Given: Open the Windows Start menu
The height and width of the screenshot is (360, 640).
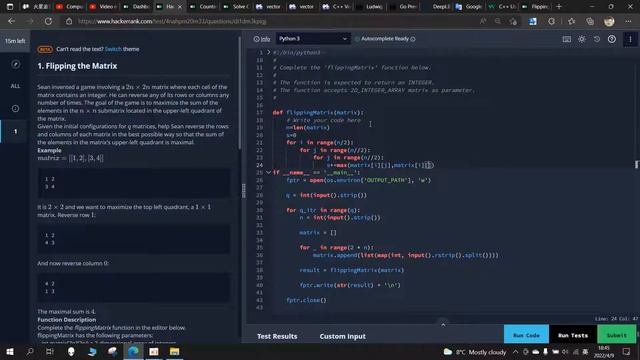Looking at the screenshot, I should [x=10, y=351].
